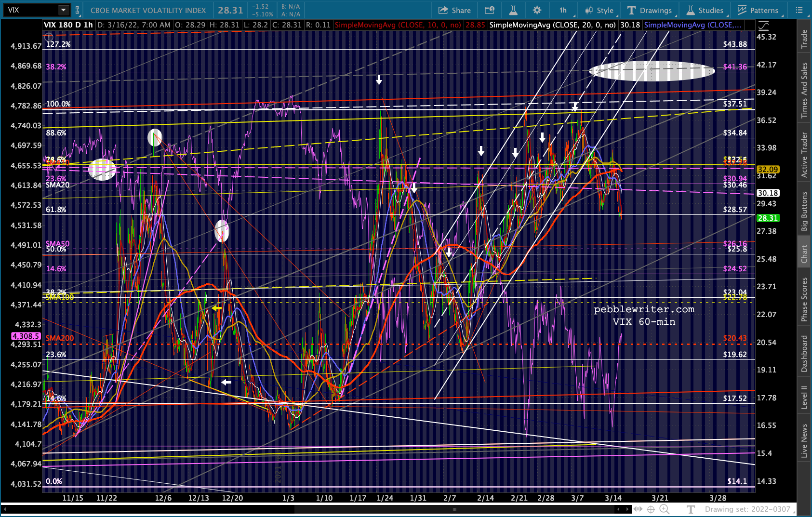
Task: Change the 1h timeframe selector
Action: pyautogui.click(x=563, y=10)
